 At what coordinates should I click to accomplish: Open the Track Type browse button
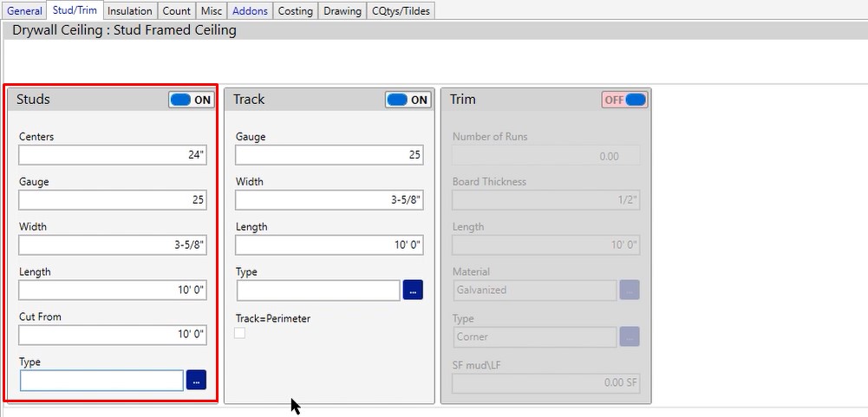point(413,290)
